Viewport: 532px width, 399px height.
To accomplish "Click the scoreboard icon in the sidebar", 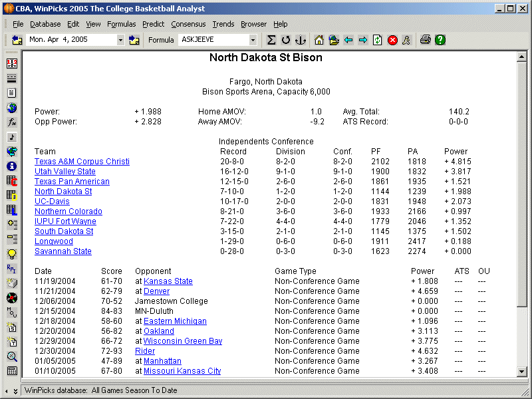I will click(x=12, y=63).
